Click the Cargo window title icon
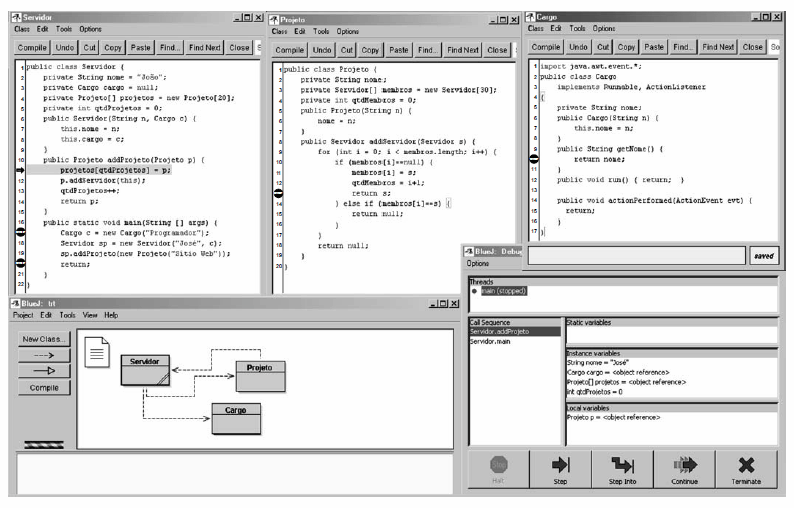 pyautogui.click(x=531, y=17)
